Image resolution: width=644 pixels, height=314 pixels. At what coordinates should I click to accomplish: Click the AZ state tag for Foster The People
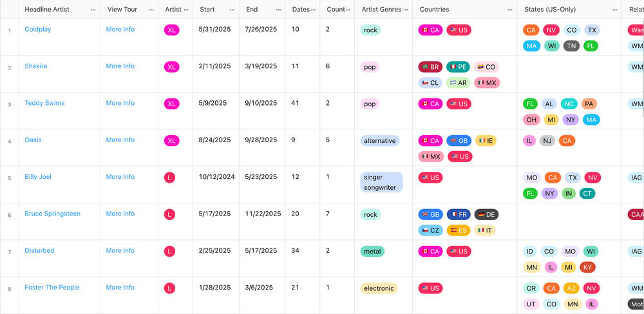(571, 288)
